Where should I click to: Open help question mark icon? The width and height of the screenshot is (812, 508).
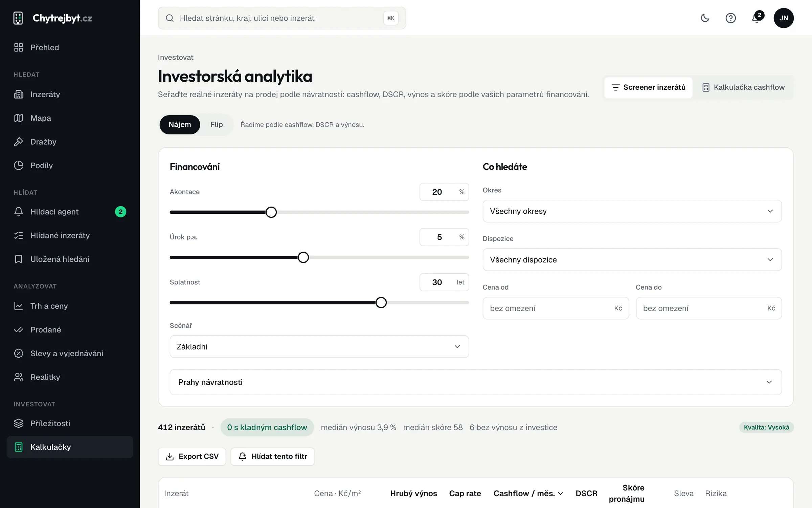tap(730, 18)
